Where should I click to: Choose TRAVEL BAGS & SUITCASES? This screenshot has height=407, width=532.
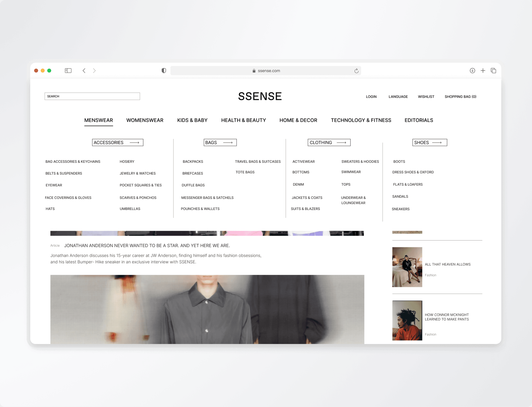click(258, 162)
